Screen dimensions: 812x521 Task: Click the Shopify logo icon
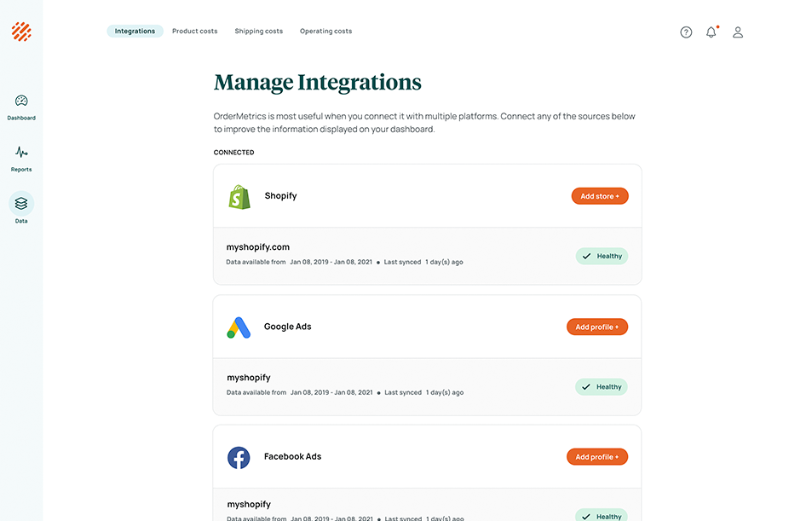coord(239,197)
